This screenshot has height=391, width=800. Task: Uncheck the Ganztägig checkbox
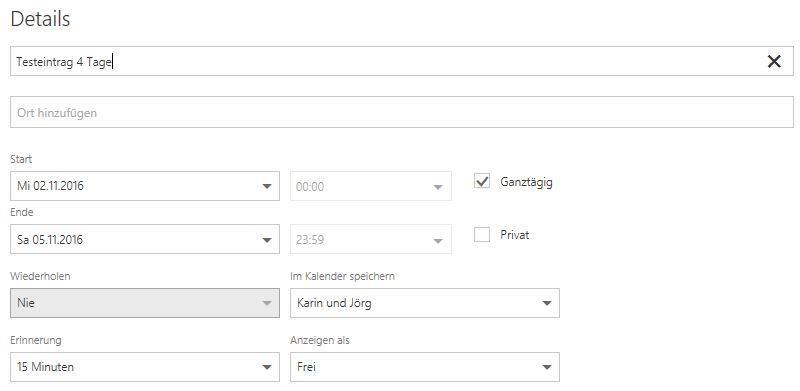point(482,181)
